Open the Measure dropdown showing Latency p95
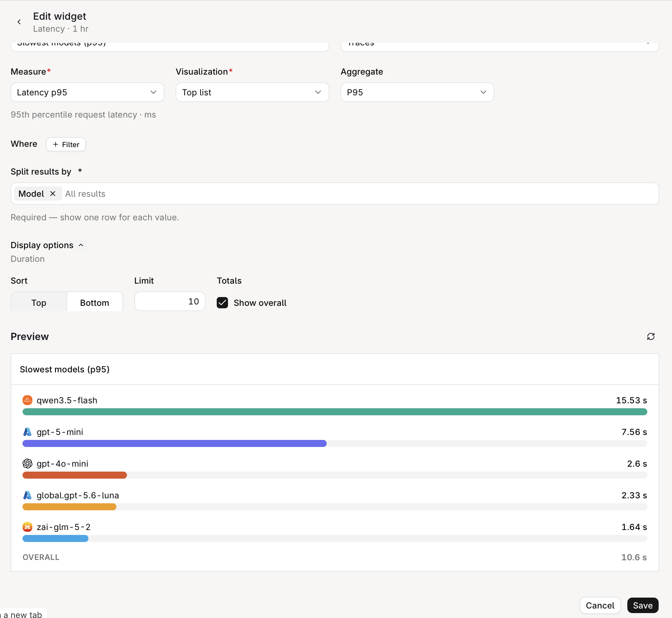This screenshot has width=672, height=618. (87, 92)
